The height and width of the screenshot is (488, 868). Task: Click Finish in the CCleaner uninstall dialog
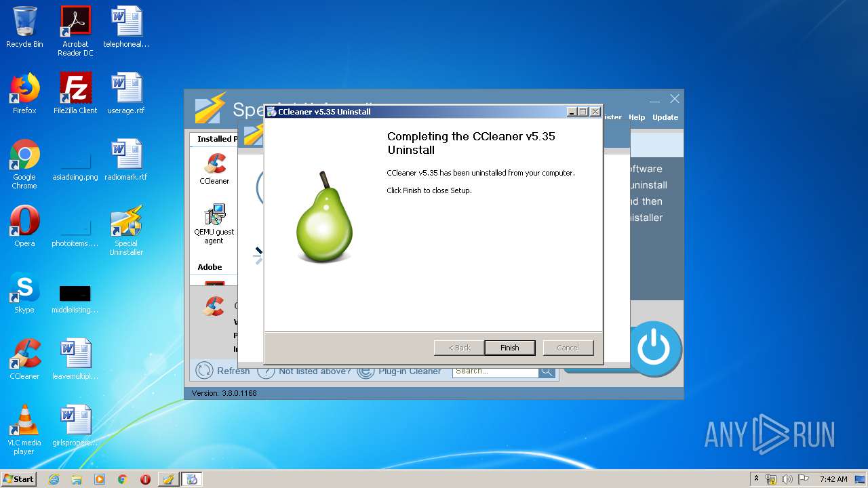[509, 348]
